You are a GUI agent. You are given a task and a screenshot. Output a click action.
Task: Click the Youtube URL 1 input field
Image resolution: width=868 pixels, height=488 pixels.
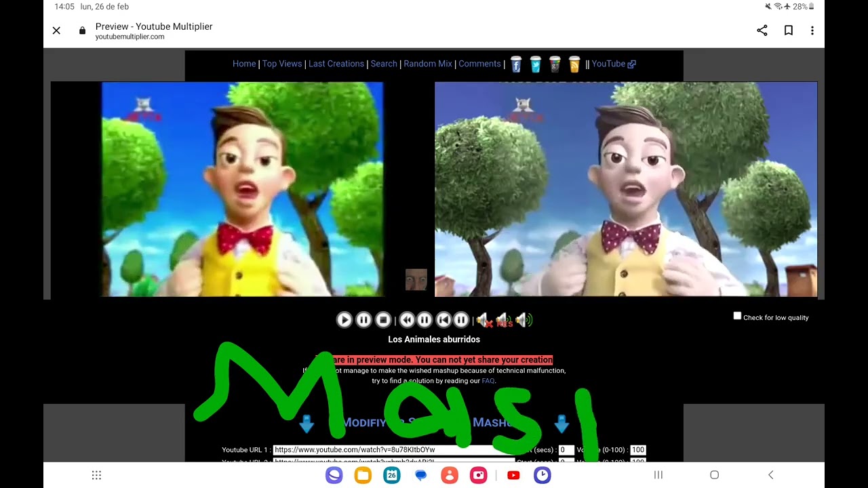(x=393, y=449)
